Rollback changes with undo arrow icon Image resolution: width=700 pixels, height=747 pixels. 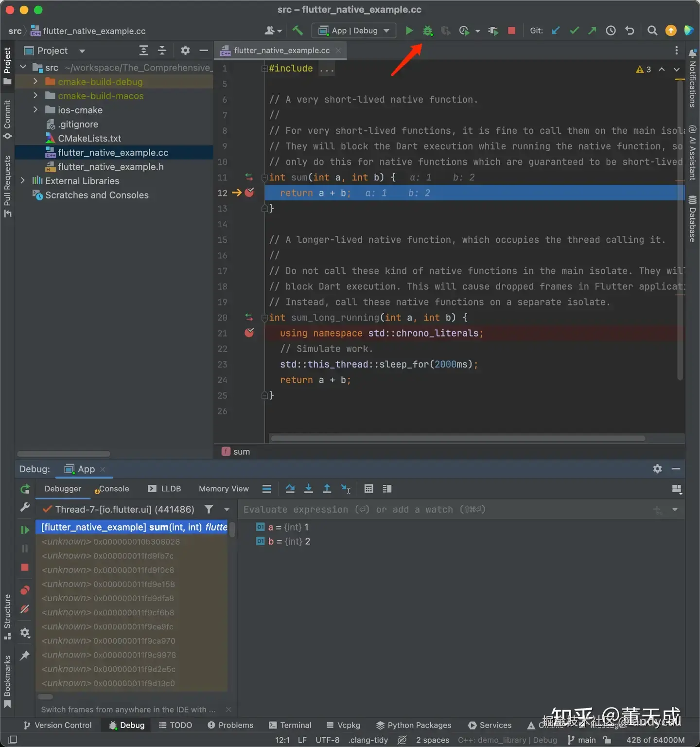630,31
